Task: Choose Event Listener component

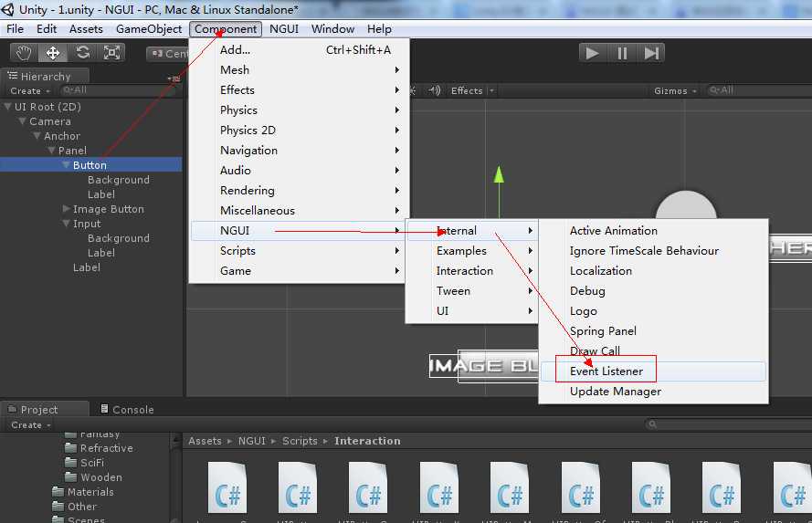Action: click(653, 371)
